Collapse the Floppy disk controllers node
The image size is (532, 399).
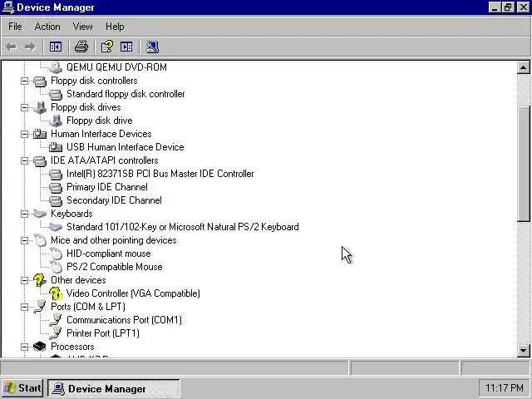point(24,81)
